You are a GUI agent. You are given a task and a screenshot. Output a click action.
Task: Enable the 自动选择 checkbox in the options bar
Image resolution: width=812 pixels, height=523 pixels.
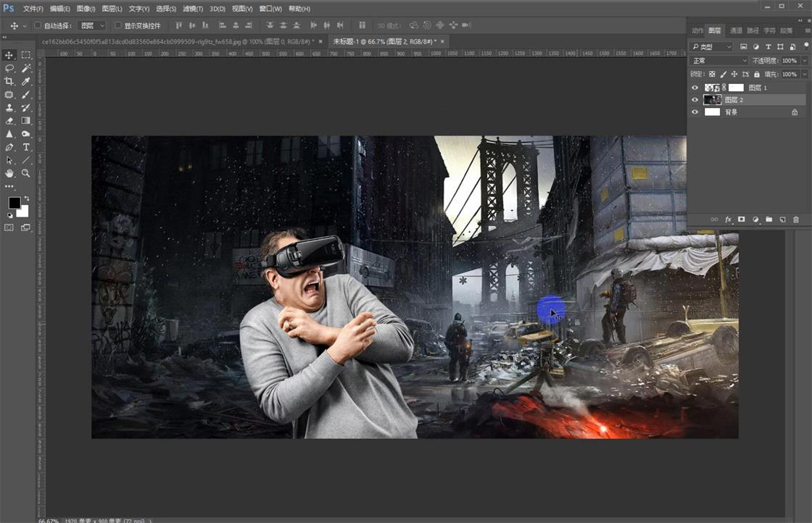click(36, 24)
